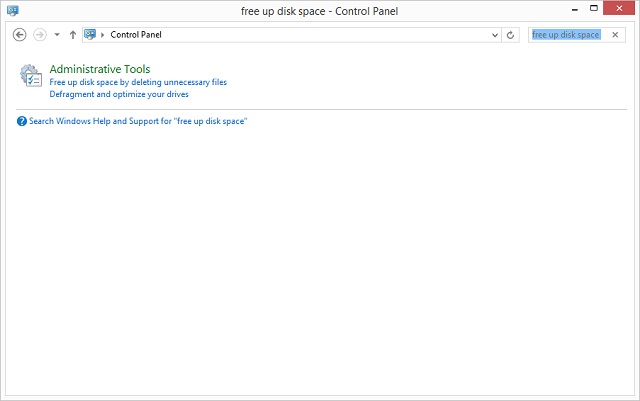Screen dimensions: 640x401
Task: Select the Control Panel breadcrumb item
Action: pos(136,35)
